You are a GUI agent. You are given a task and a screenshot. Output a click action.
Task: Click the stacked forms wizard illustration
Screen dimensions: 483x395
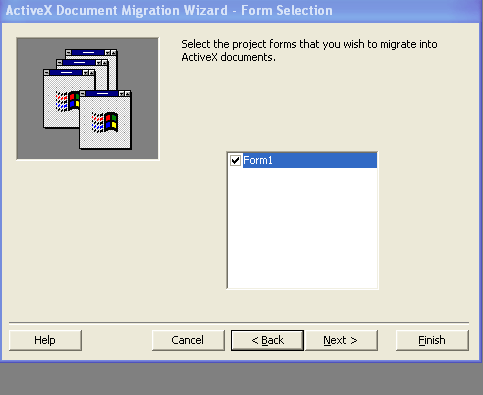pos(88,99)
